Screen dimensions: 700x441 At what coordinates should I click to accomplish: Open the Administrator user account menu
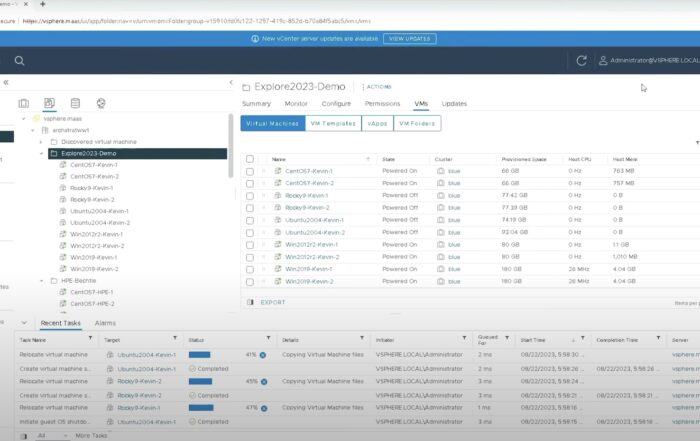[x=649, y=60]
